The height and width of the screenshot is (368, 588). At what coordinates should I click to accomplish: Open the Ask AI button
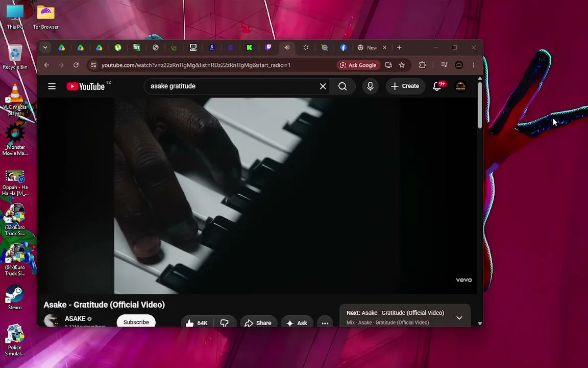tap(297, 323)
